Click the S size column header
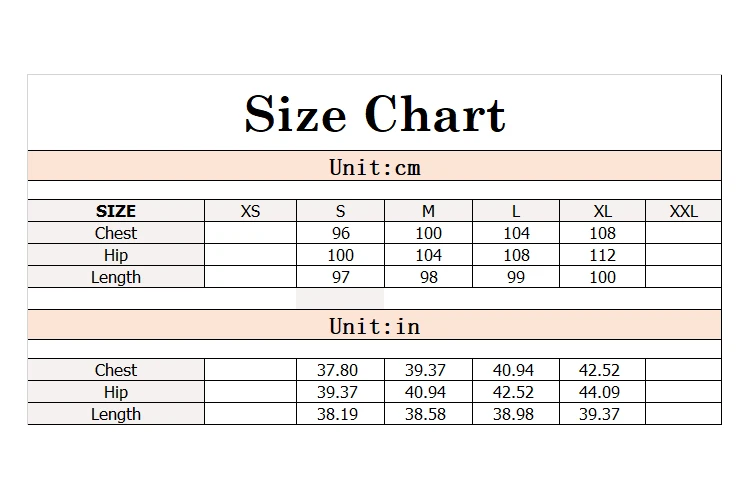750x500 pixels. 341,211
